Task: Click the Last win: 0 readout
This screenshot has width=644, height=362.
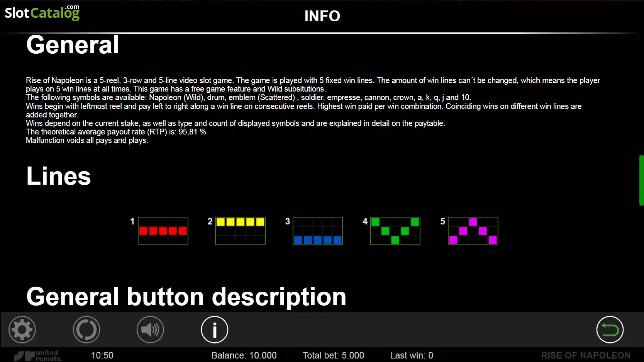Action: tap(412, 355)
